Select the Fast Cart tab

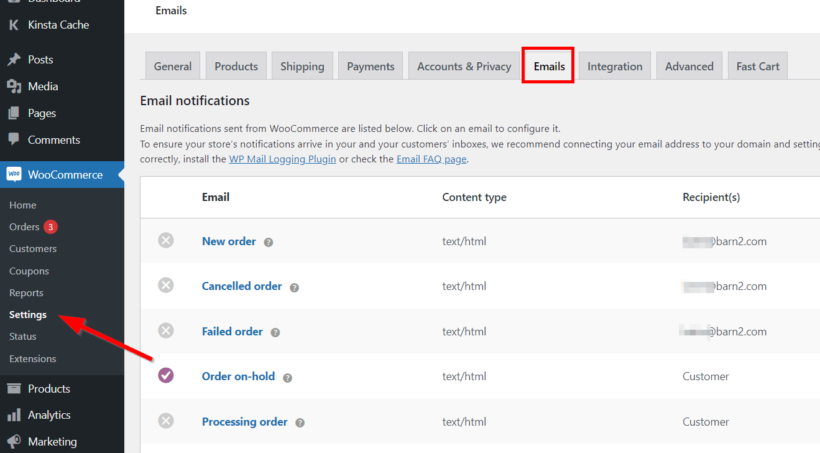758,66
